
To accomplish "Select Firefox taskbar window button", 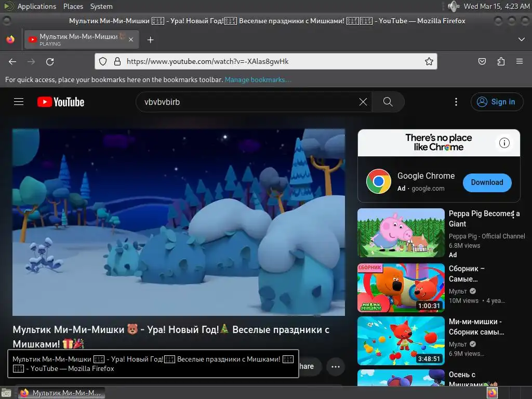I will (61, 393).
